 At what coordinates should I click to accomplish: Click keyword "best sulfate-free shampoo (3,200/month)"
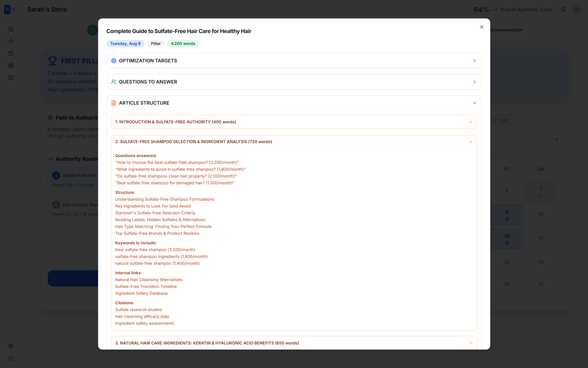(155, 250)
